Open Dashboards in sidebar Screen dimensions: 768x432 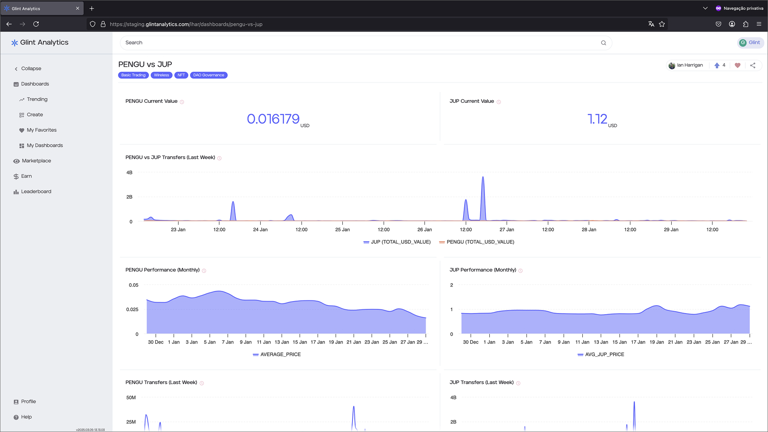point(31,84)
